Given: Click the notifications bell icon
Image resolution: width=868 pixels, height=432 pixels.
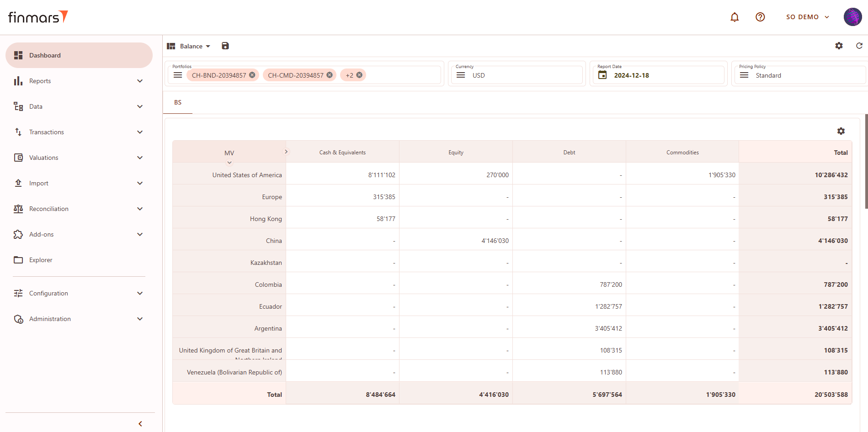Looking at the screenshot, I should point(735,17).
